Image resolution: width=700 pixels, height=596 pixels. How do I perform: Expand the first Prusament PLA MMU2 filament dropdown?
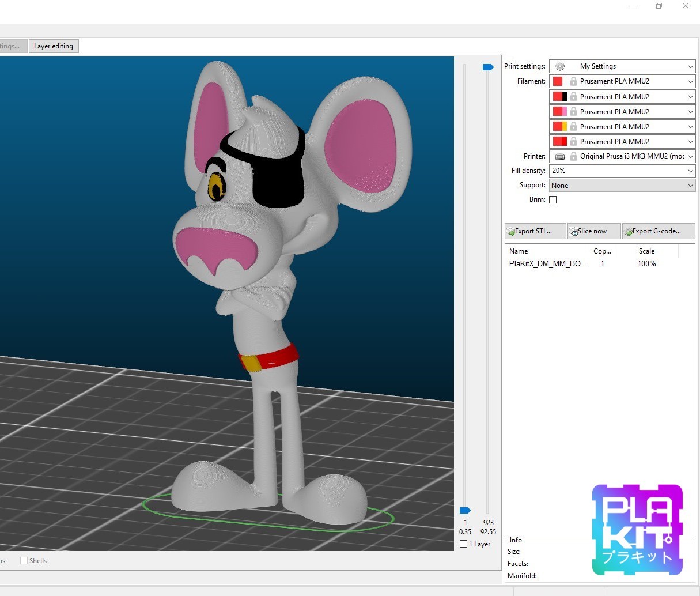click(x=690, y=81)
